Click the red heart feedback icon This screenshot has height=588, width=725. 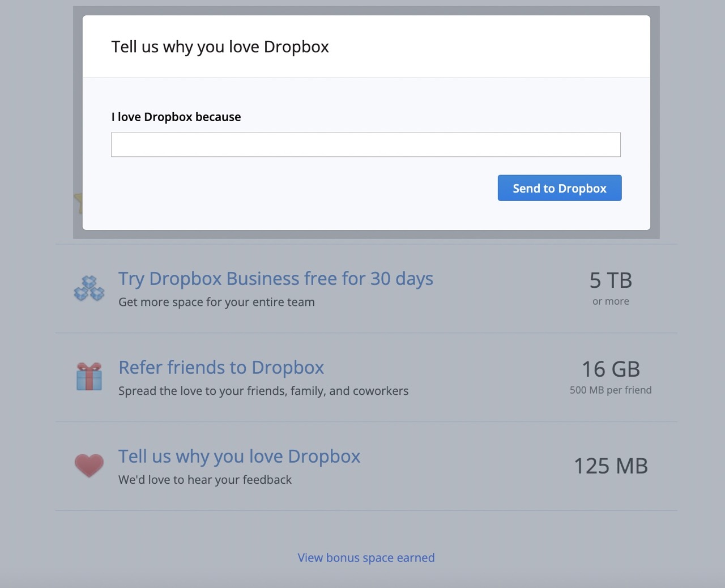(x=89, y=466)
